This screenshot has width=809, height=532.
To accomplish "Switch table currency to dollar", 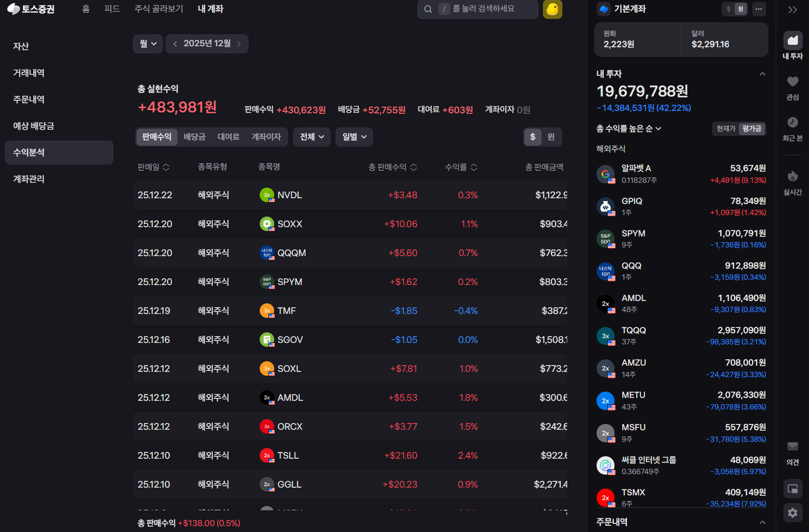I will point(533,137).
